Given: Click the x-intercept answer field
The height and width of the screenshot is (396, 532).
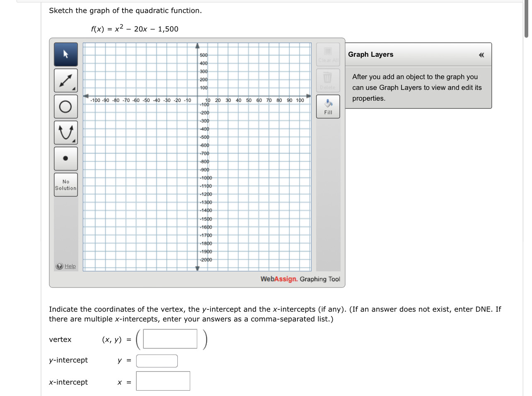Looking at the screenshot, I should (163, 381).
